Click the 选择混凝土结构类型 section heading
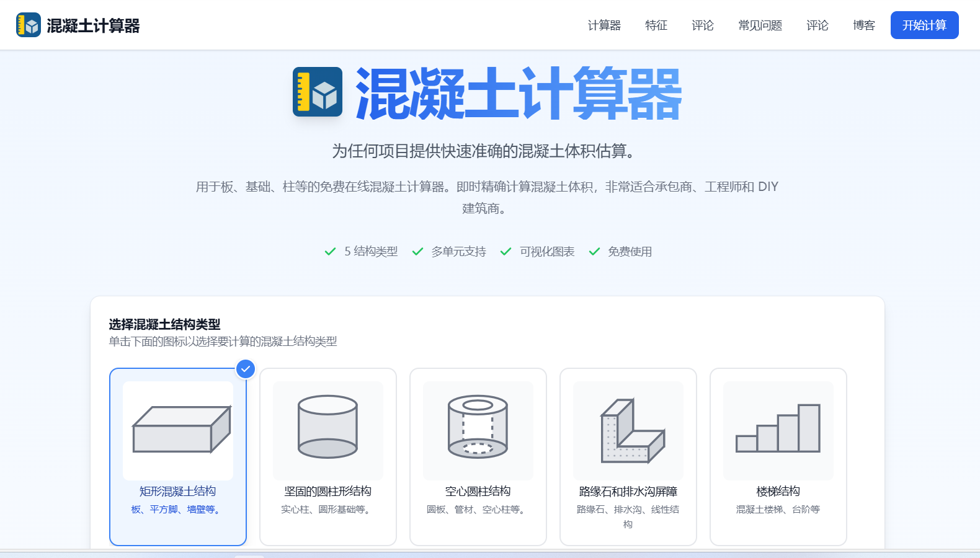The image size is (980, 558). [165, 324]
